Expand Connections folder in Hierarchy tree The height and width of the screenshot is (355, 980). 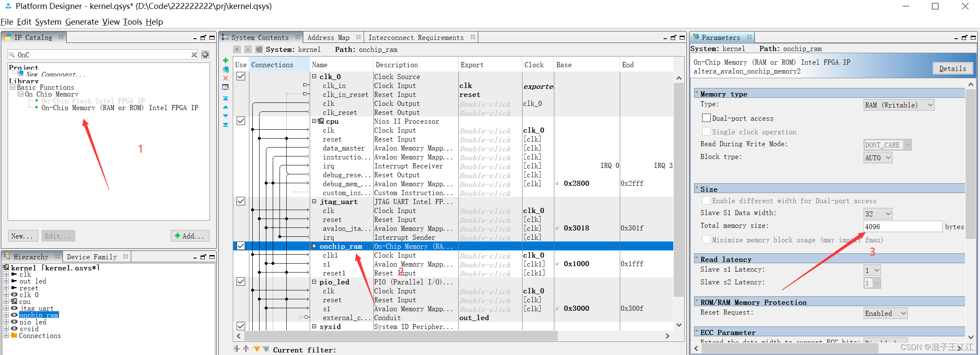tap(6, 335)
